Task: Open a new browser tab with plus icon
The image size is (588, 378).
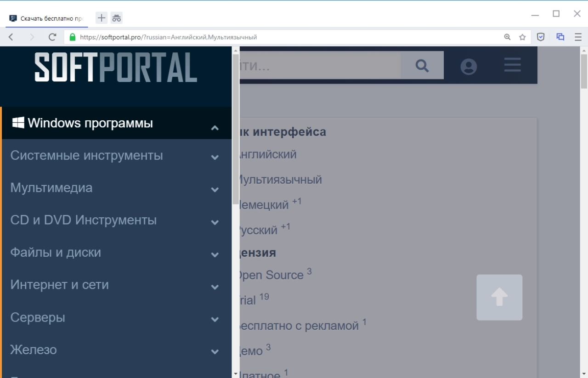Action: pyautogui.click(x=101, y=18)
